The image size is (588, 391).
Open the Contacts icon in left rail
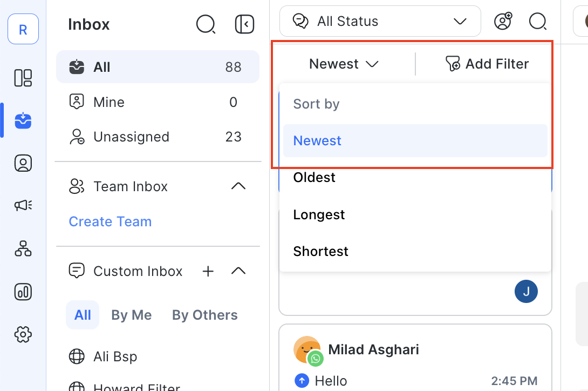[23, 163]
